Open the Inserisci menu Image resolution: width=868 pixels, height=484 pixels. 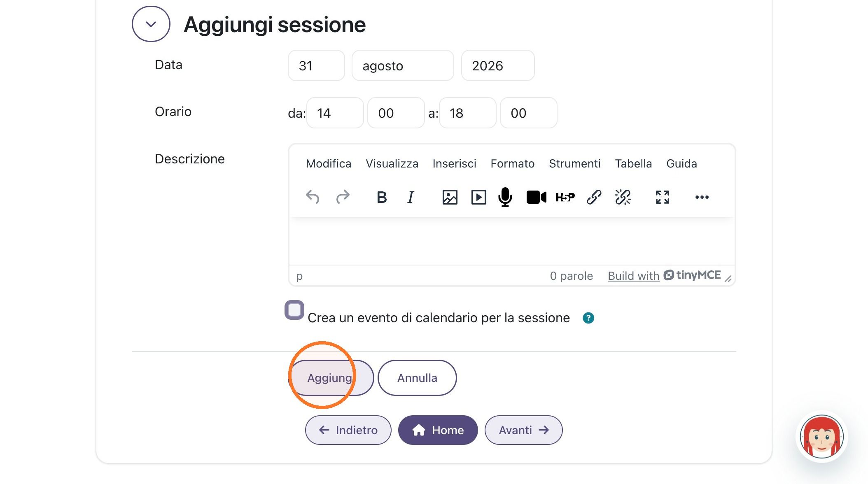click(455, 163)
